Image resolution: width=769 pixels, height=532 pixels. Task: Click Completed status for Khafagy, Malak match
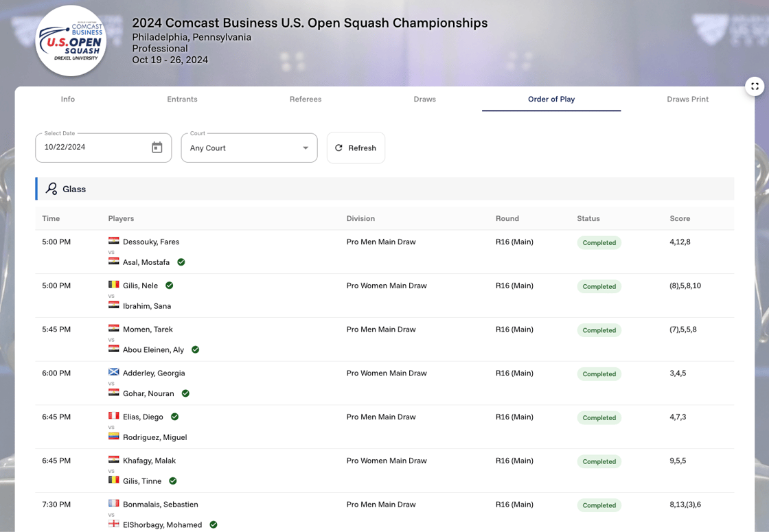[599, 461]
